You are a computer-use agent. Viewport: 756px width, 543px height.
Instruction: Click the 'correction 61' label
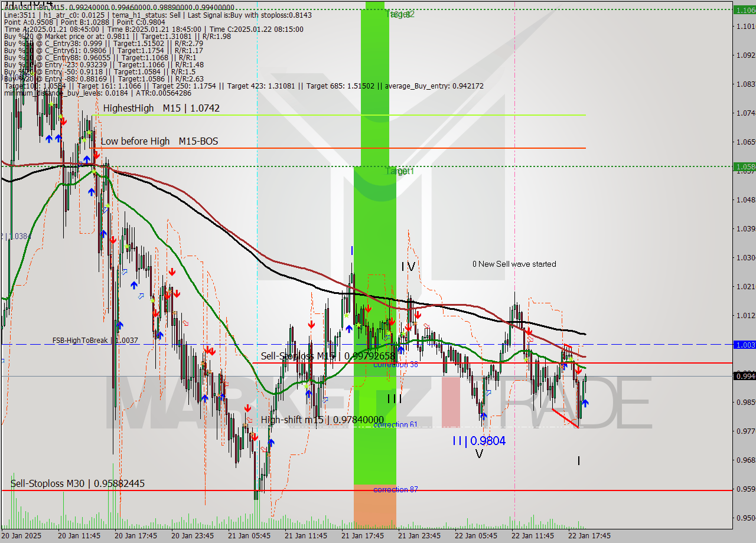pyautogui.click(x=396, y=425)
